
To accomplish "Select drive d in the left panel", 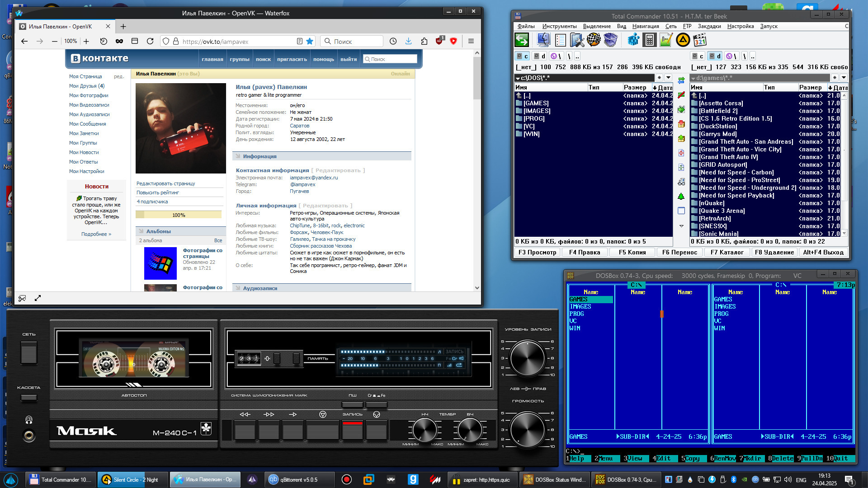I will coord(540,56).
